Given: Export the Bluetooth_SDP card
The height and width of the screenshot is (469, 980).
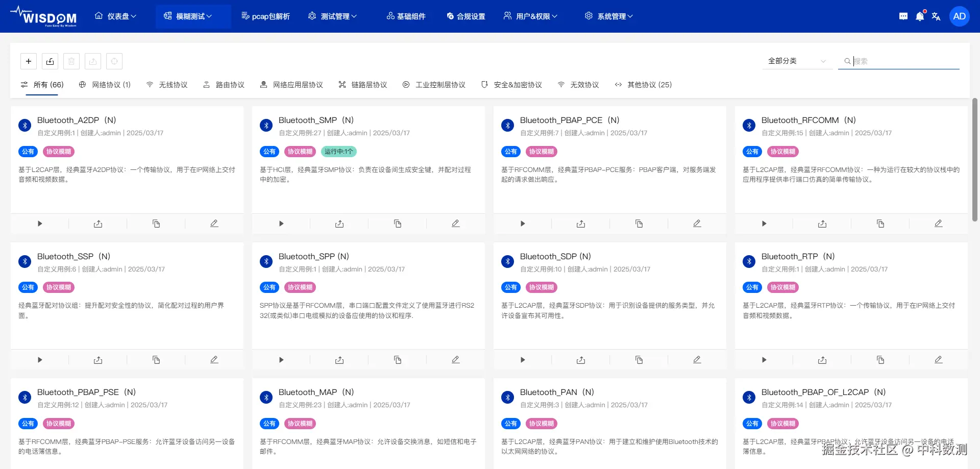Looking at the screenshot, I should [x=581, y=360].
